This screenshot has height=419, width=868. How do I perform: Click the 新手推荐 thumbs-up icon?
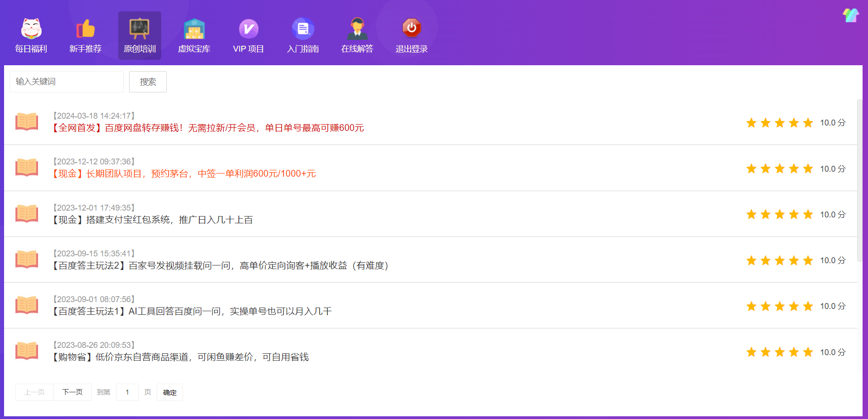coord(86,29)
